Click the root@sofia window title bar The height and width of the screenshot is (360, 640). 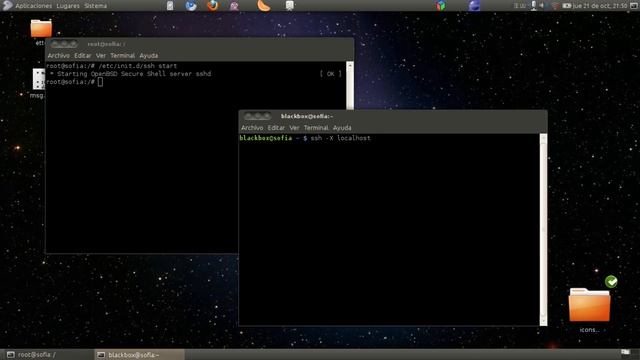(x=200, y=44)
